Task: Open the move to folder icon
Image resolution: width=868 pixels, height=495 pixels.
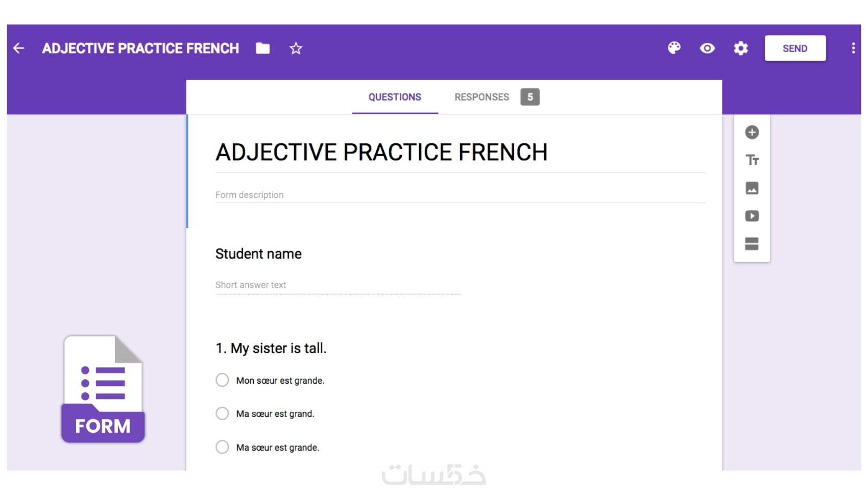Action: click(x=263, y=48)
